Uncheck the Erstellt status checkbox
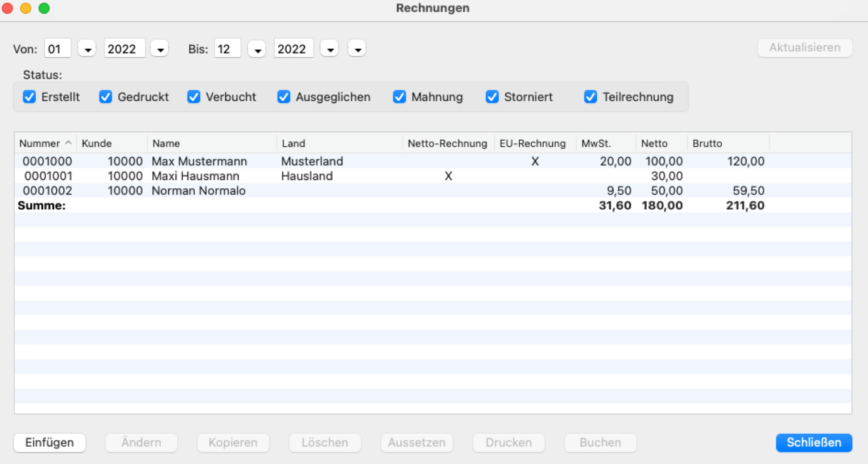The height and width of the screenshot is (464, 868). pyautogui.click(x=29, y=97)
